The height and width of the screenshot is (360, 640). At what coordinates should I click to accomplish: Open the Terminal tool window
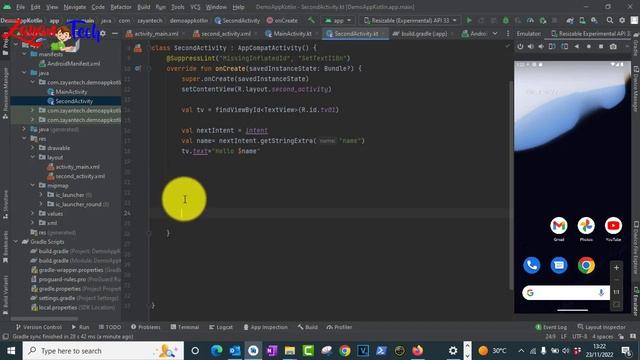[184, 327]
